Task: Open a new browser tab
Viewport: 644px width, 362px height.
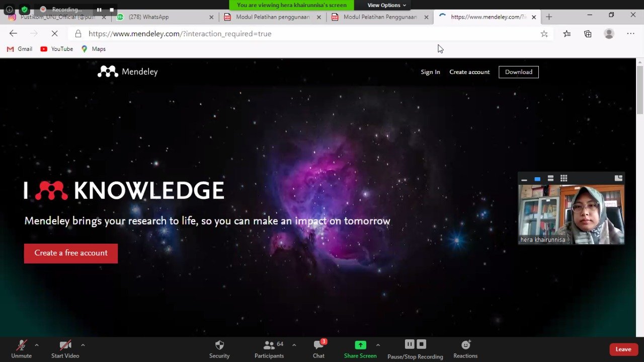Action: (x=549, y=17)
